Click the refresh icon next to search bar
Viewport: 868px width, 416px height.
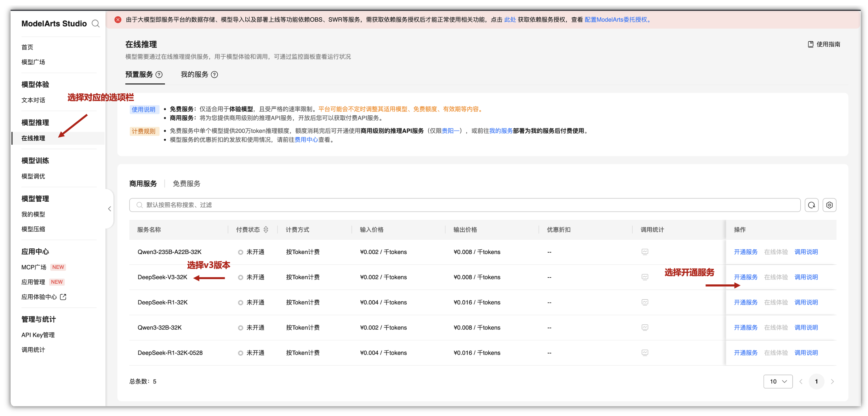[x=811, y=205]
